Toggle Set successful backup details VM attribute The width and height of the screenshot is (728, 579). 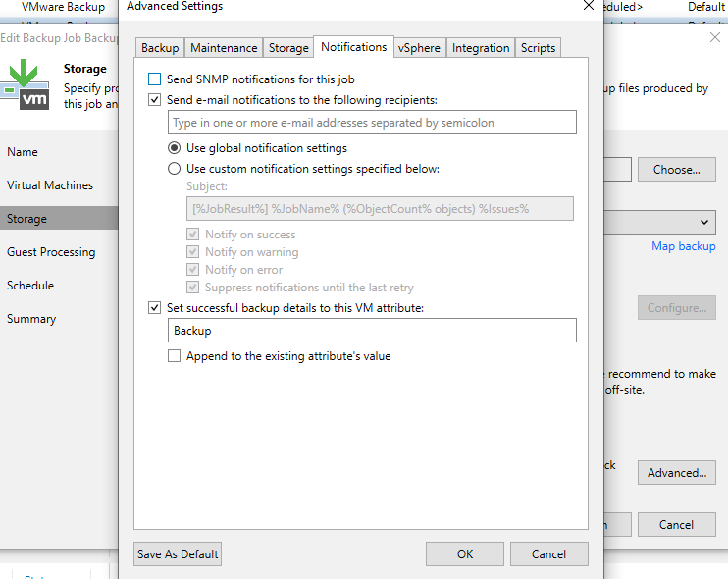click(154, 307)
